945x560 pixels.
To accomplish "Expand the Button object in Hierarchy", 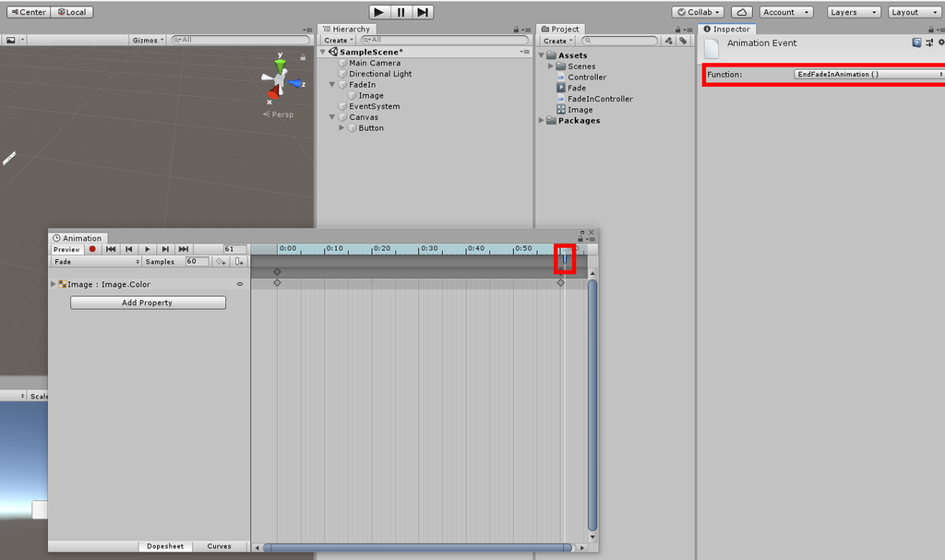I will click(x=341, y=128).
